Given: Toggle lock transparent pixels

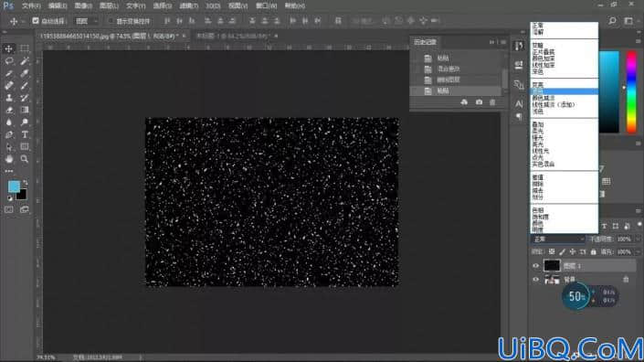Looking at the screenshot, I should pyautogui.click(x=552, y=251).
